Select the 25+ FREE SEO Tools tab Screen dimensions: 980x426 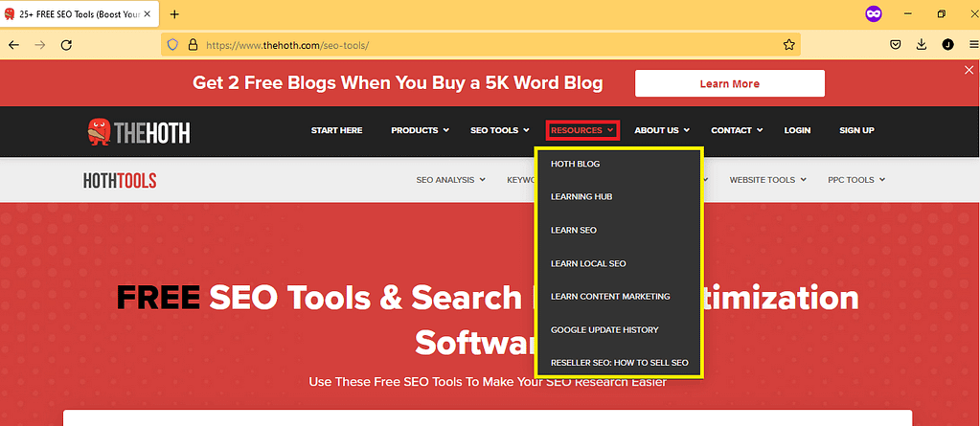79,14
